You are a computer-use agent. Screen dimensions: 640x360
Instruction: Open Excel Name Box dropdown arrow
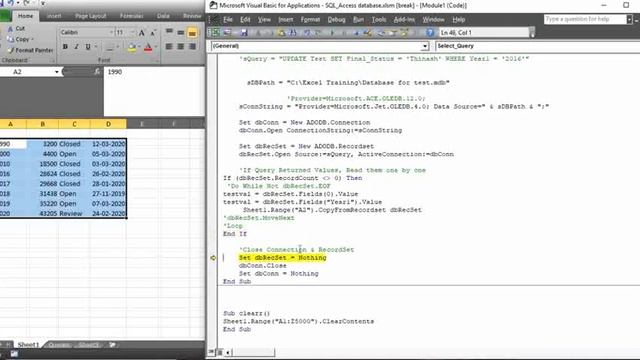57,72
